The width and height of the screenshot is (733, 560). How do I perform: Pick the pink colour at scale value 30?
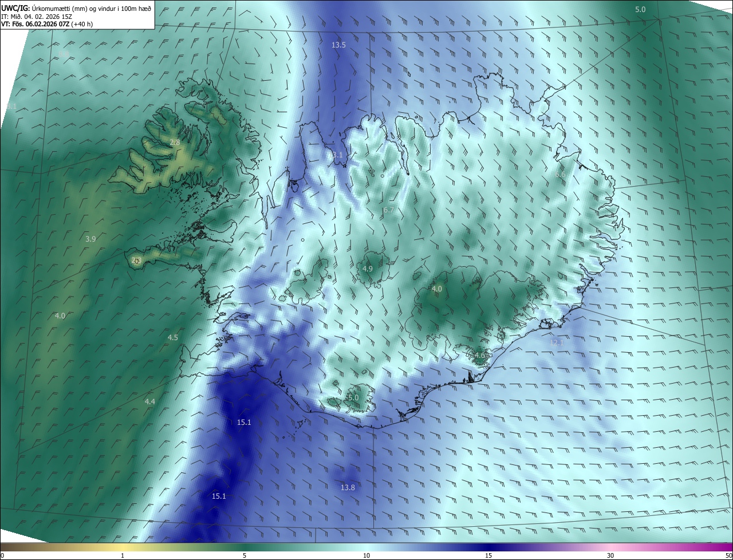pyautogui.click(x=610, y=547)
